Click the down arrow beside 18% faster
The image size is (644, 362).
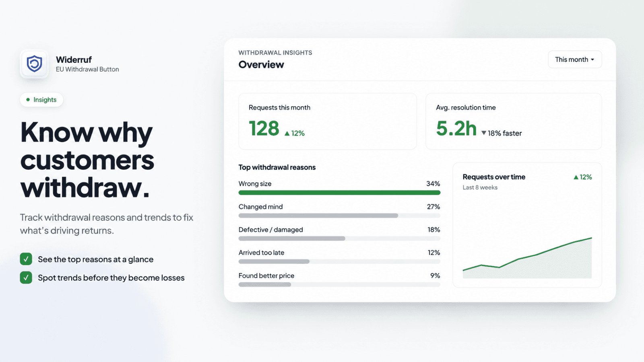pyautogui.click(x=484, y=133)
